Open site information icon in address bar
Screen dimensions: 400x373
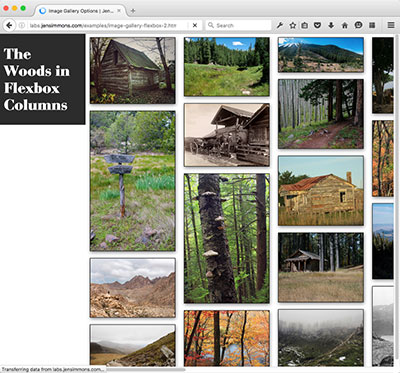pyautogui.click(x=22, y=25)
